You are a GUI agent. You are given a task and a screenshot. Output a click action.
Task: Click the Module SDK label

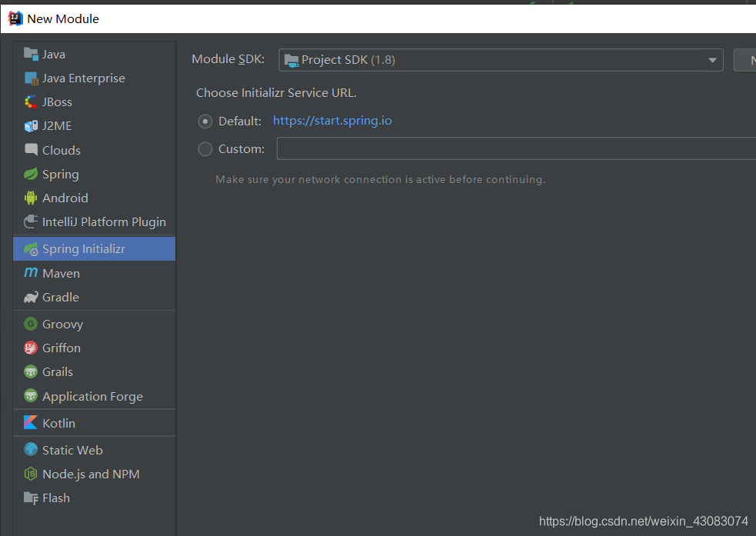pos(228,58)
